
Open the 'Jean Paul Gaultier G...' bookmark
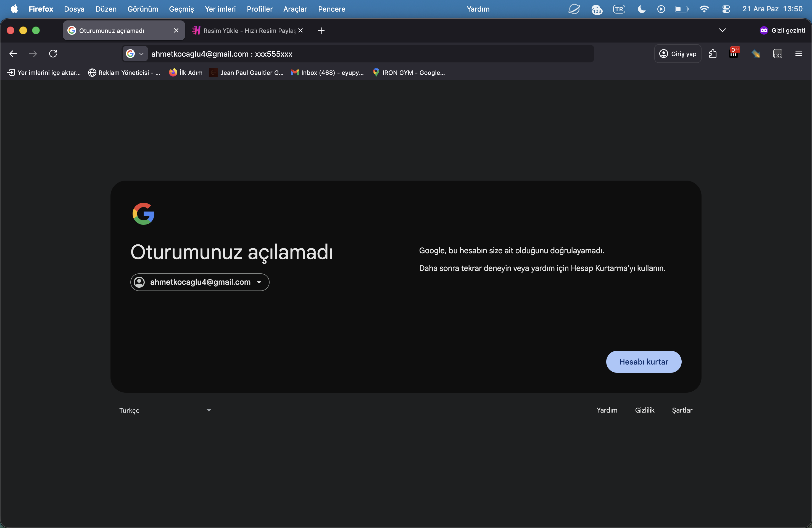[x=246, y=72]
